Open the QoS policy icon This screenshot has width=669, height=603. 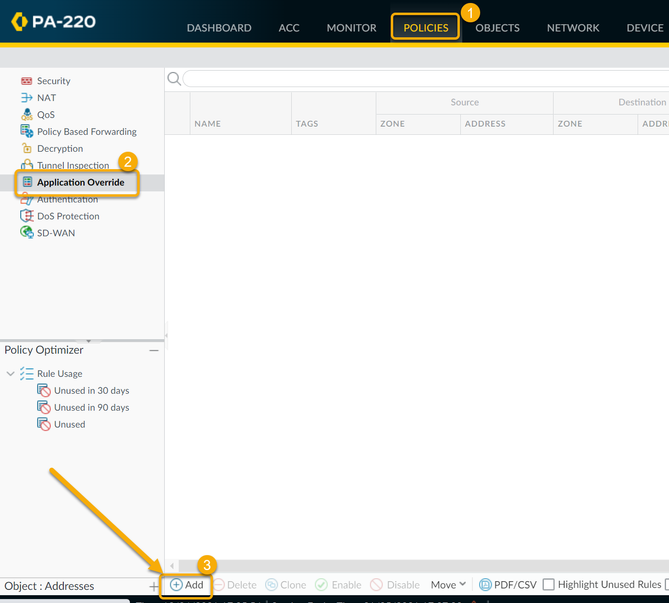(28, 115)
